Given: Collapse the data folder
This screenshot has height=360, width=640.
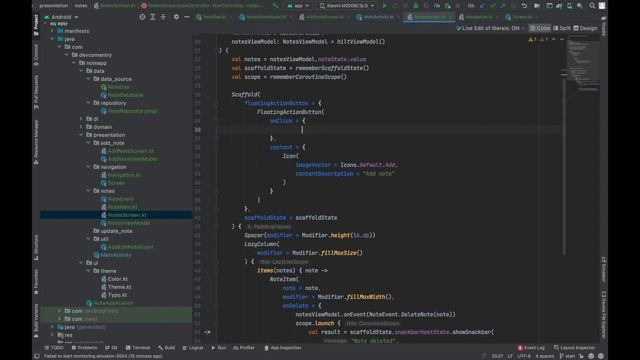Looking at the screenshot, I should click(81, 71).
